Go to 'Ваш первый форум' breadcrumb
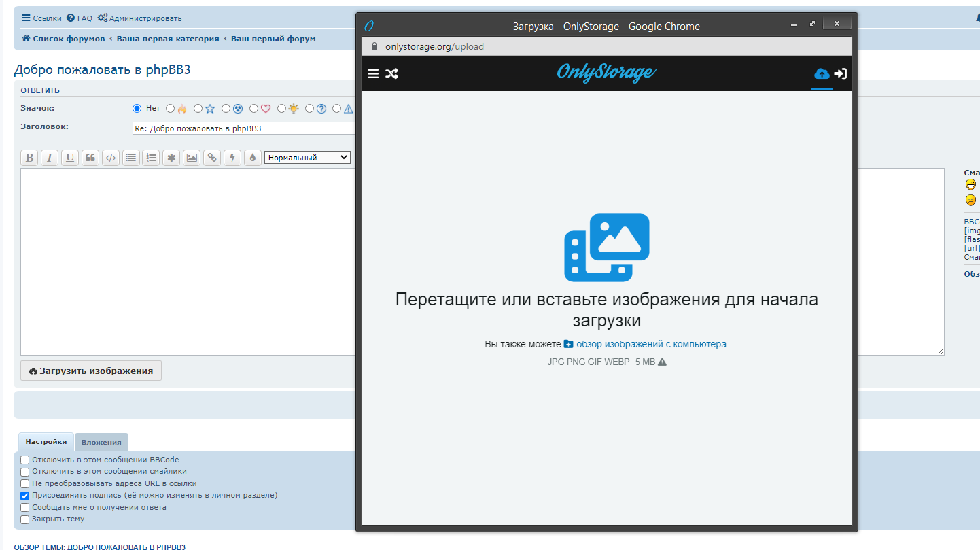Viewport: 980px width, 550px height. tap(273, 39)
